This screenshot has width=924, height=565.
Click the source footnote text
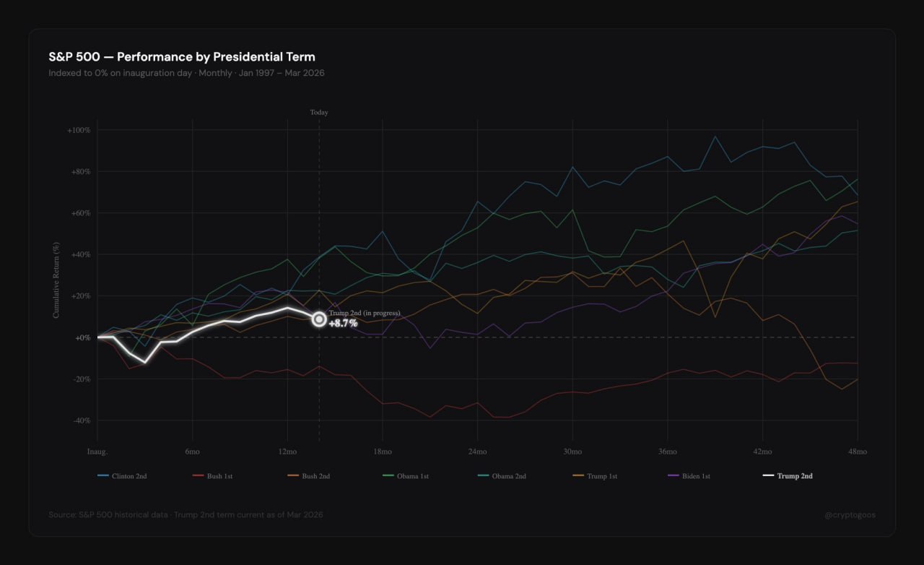pyautogui.click(x=186, y=515)
